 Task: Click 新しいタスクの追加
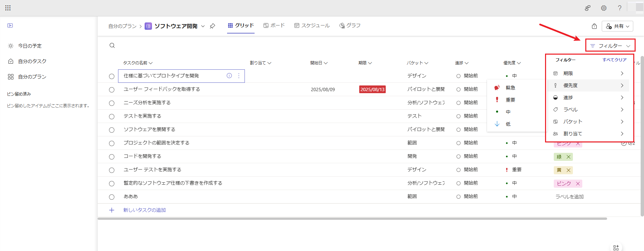(144, 210)
